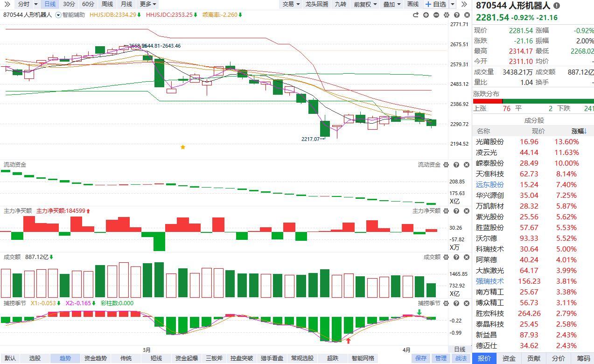Toggle the 龙头回溯 feature
Viewport: 594px width, 364px height.
tap(316, 4)
